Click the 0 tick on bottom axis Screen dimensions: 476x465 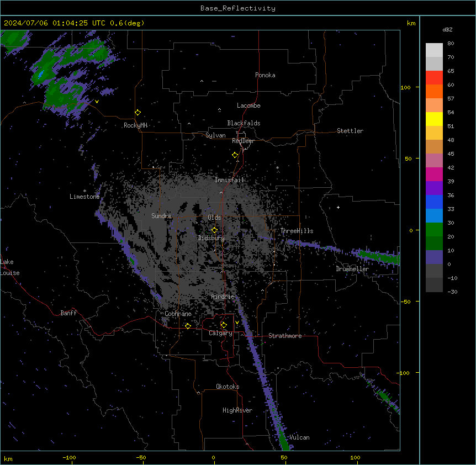[x=213, y=457]
